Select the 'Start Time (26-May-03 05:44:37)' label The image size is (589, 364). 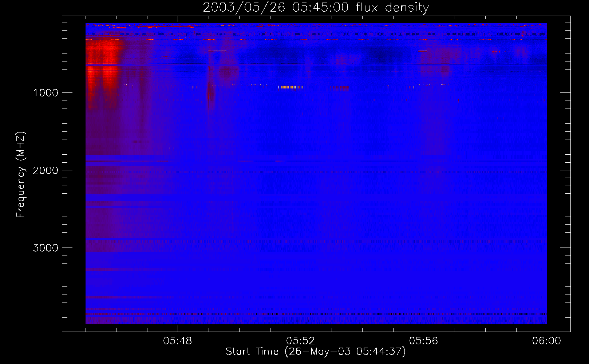click(316, 352)
